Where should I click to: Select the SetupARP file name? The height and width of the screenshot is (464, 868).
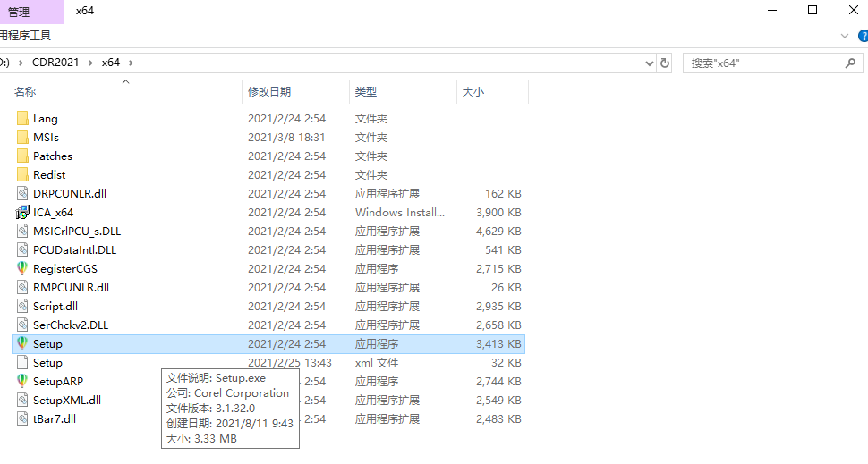pyautogui.click(x=58, y=382)
